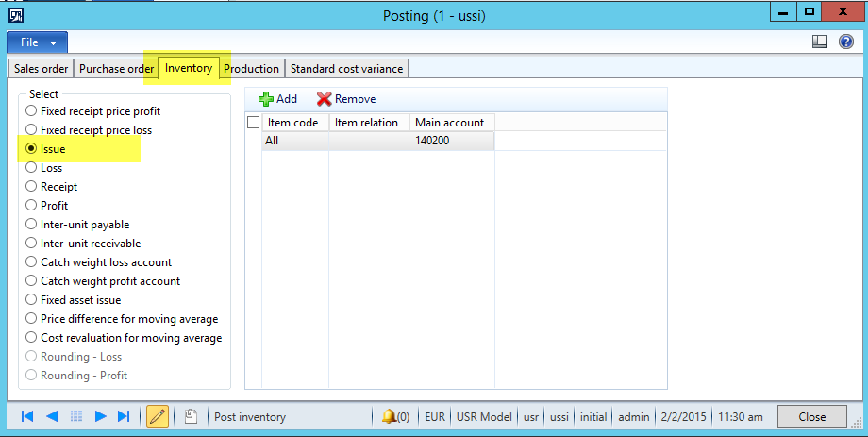Go to the next record arrow
This screenshot has width=868, height=437.
click(x=100, y=416)
